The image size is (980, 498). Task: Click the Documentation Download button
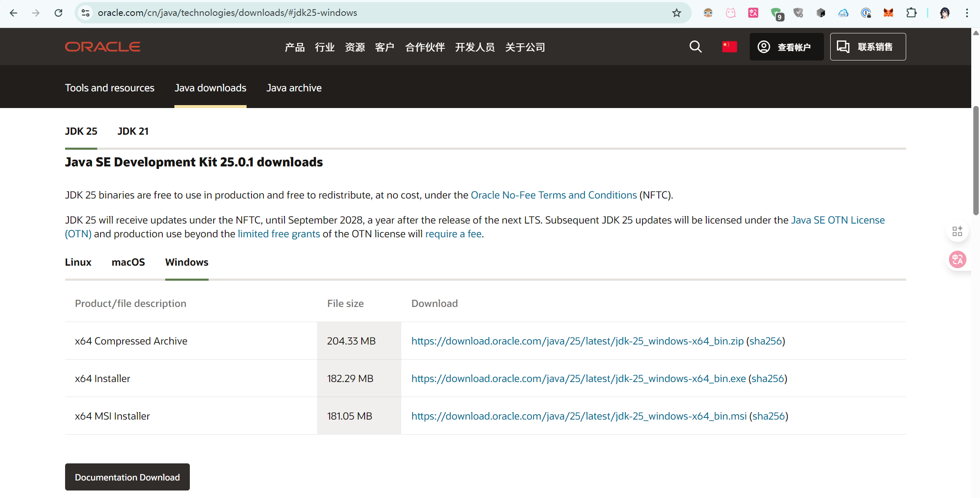[x=127, y=477]
